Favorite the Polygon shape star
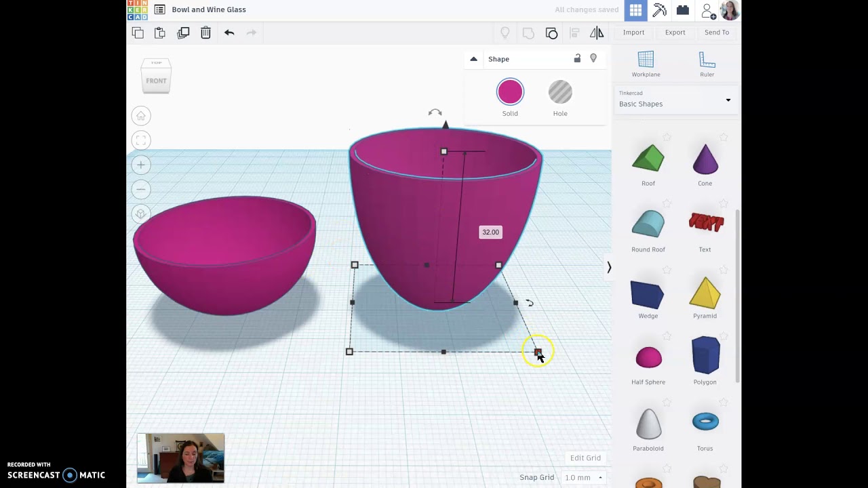868x488 pixels. (724, 336)
